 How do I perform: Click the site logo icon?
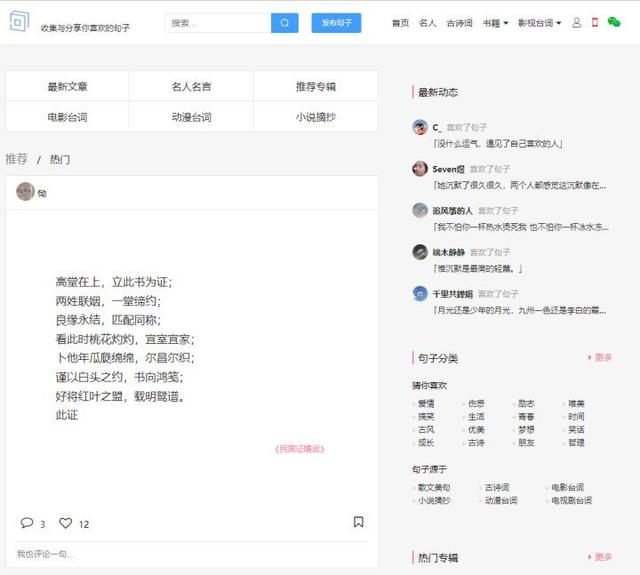(19, 22)
